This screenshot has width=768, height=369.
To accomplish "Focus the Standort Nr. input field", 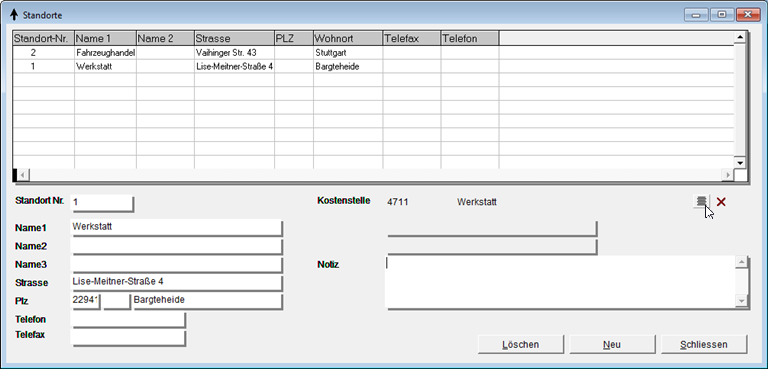I will coord(102,203).
